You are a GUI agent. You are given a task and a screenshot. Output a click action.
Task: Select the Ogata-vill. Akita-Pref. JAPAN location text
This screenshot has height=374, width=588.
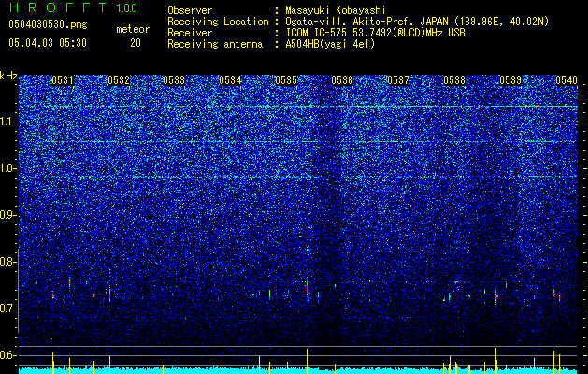(x=417, y=22)
